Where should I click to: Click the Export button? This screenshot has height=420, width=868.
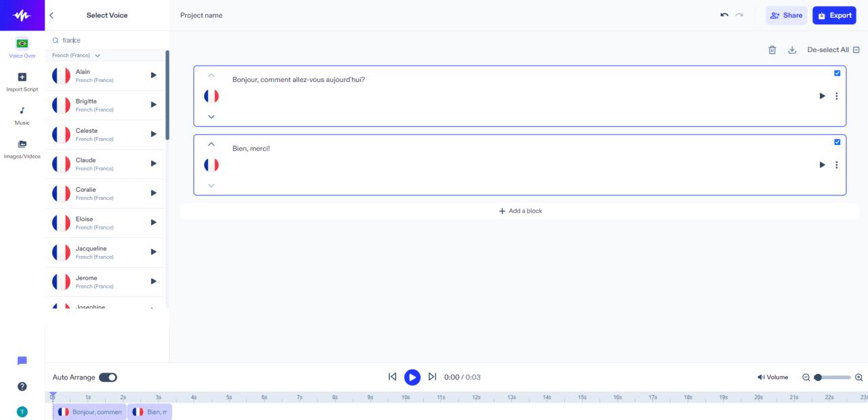(834, 15)
